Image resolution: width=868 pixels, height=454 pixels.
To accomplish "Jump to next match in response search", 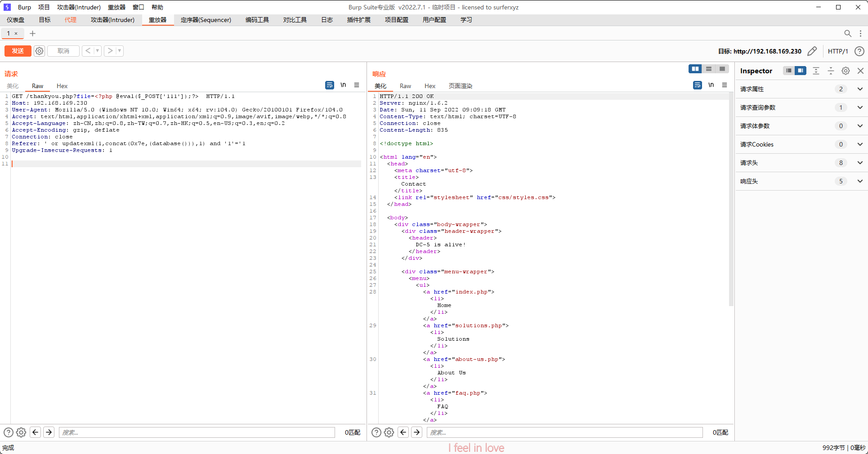I will tap(417, 432).
